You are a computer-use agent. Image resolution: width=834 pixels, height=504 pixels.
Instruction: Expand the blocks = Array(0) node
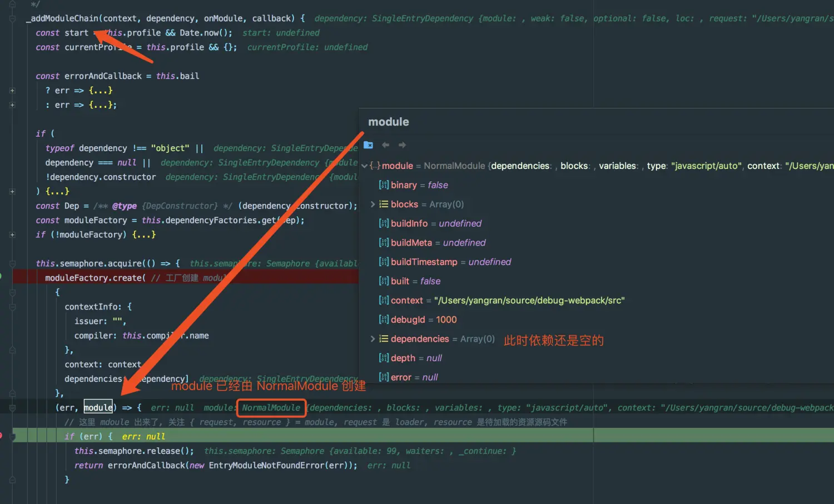click(x=373, y=204)
